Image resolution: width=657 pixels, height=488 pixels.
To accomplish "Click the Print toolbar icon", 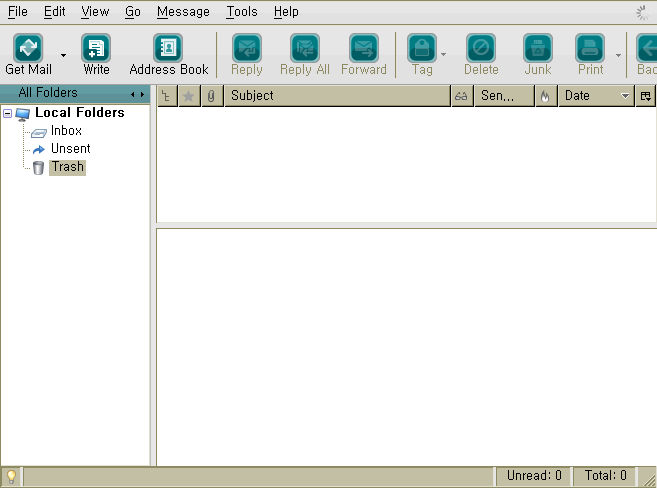I will (x=590, y=48).
